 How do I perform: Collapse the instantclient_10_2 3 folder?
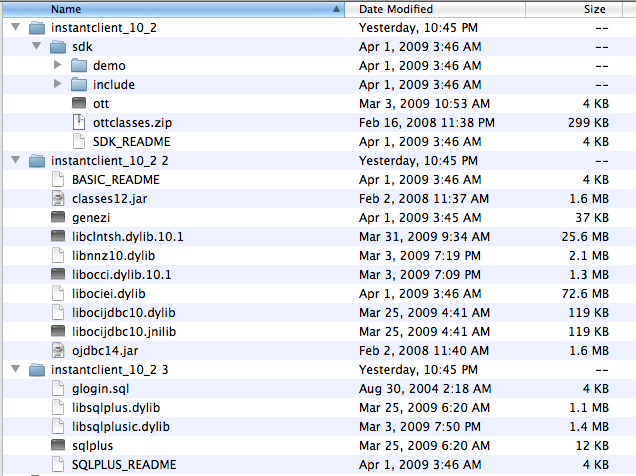(15, 369)
